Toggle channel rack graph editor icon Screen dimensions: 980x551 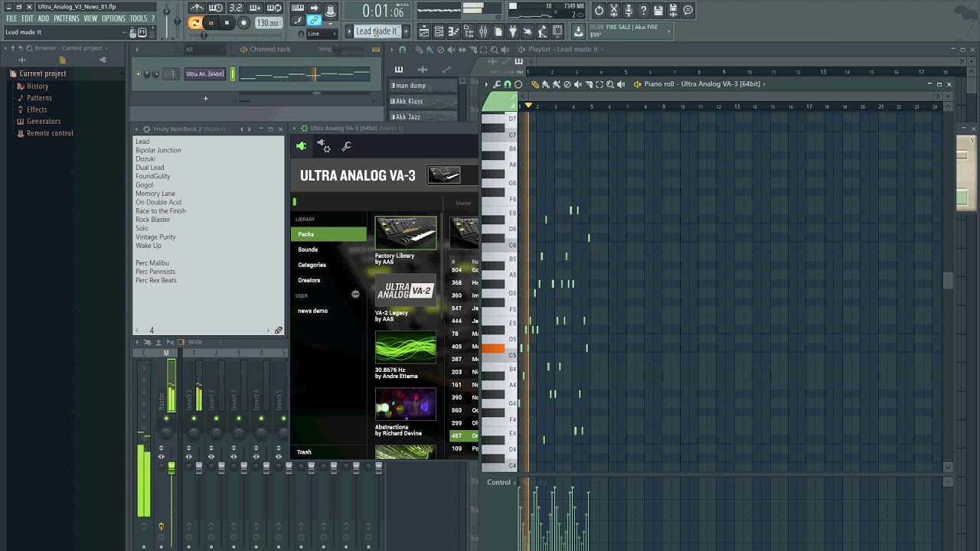coord(375,50)
